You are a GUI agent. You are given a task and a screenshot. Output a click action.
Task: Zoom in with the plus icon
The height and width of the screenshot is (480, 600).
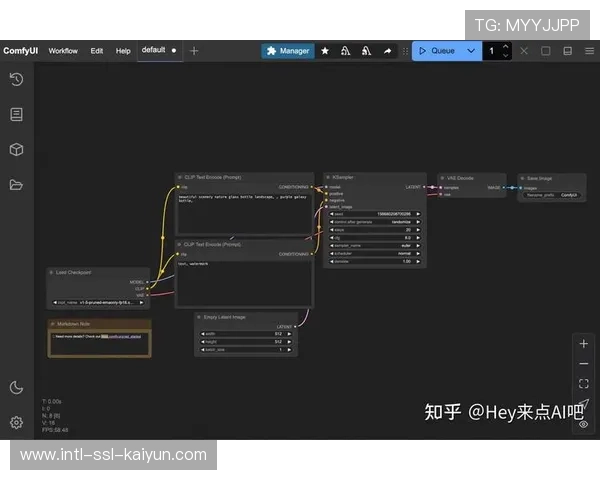[x=584, y=343]
